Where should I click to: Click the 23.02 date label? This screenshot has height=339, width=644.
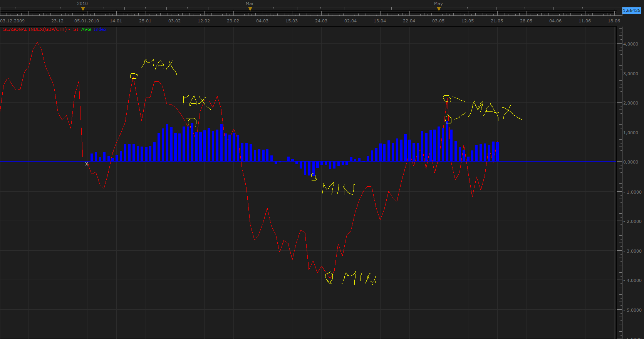233,21
